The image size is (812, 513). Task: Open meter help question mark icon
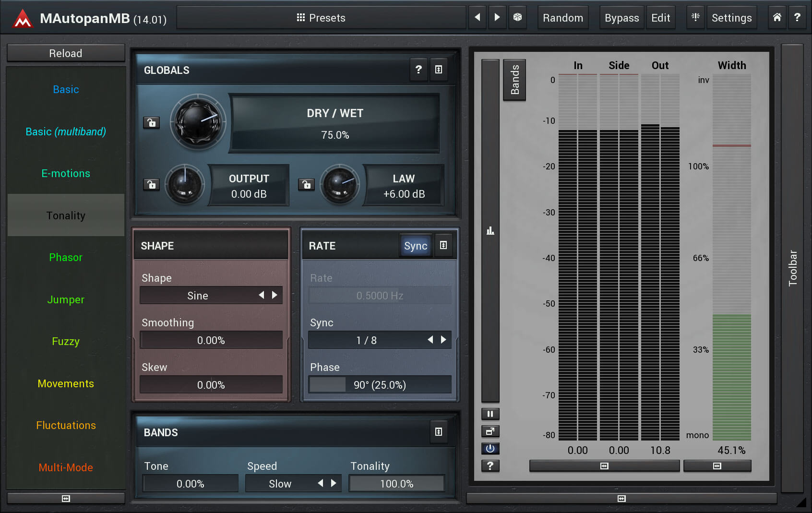(x=490, y=465)
